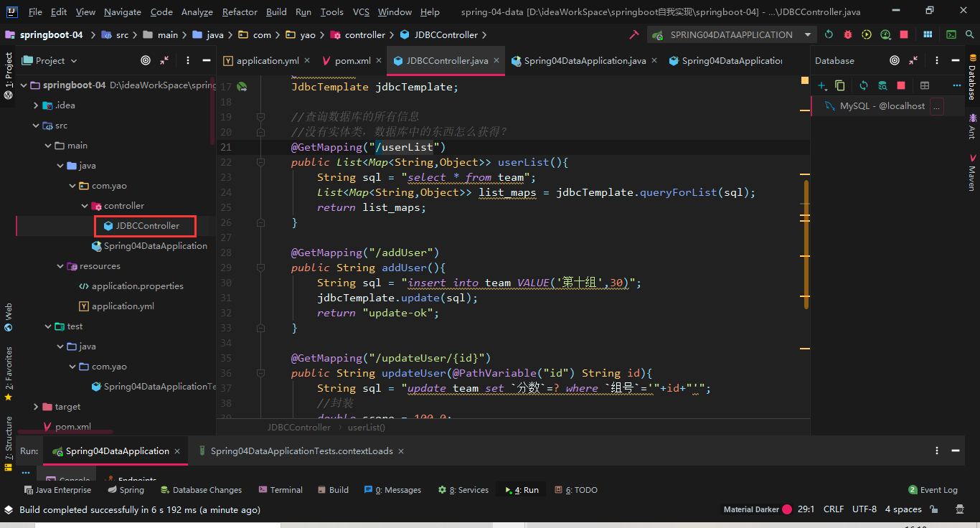Collapse all nodes in Project panel
Viewport: 980px width, 528px height.
pyautogui.click(x=164, y=61)
